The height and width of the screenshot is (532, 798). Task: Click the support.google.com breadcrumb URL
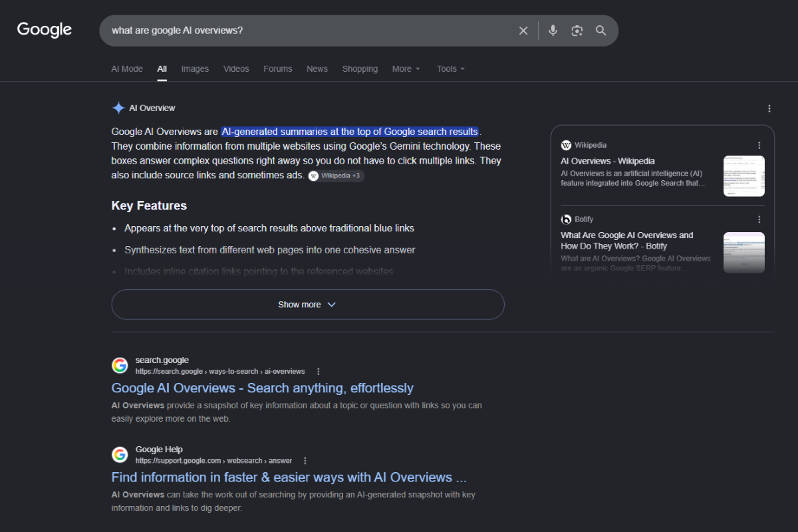(213, 461)
